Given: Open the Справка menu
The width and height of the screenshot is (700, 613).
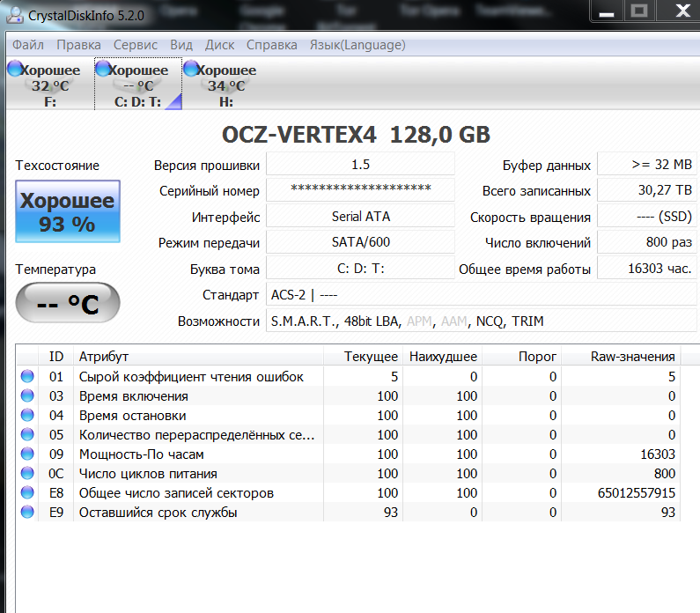Looking at the screenshot, I should point(271,45).
